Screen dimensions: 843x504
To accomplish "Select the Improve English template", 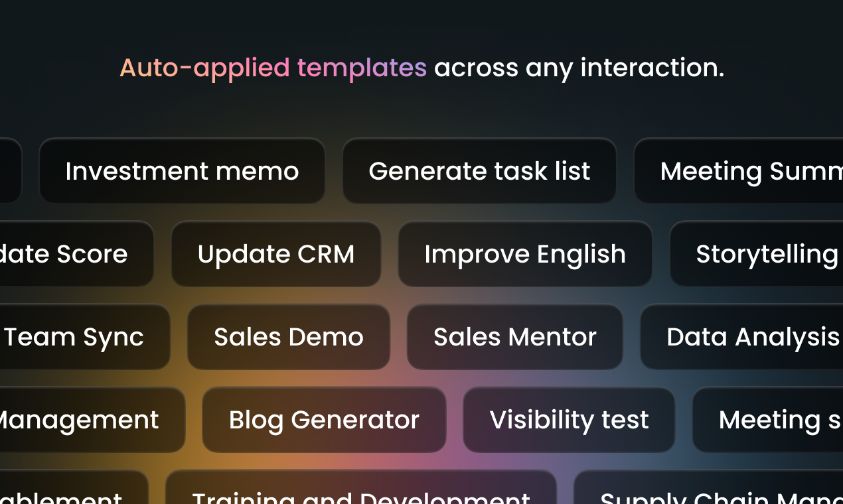I will click(525, 254).
